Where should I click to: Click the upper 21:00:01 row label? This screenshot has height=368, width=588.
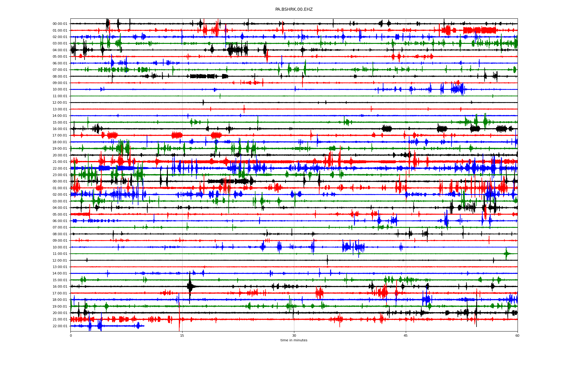click(60, 162)
